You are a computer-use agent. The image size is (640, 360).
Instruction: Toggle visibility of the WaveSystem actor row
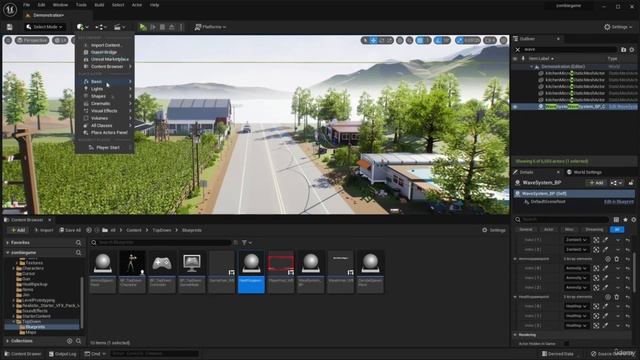point(515,107)
